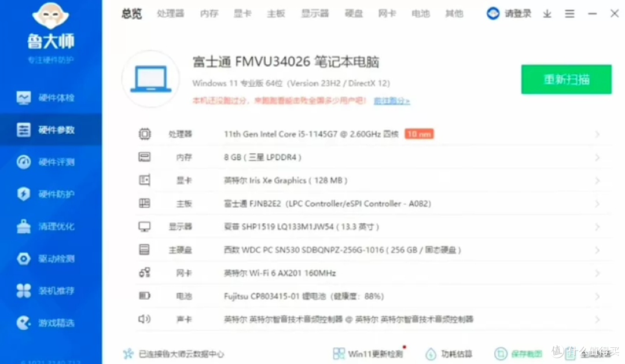
Task: Click the login avatar icon
Action: pyautogui.click(x=493, y=13)
